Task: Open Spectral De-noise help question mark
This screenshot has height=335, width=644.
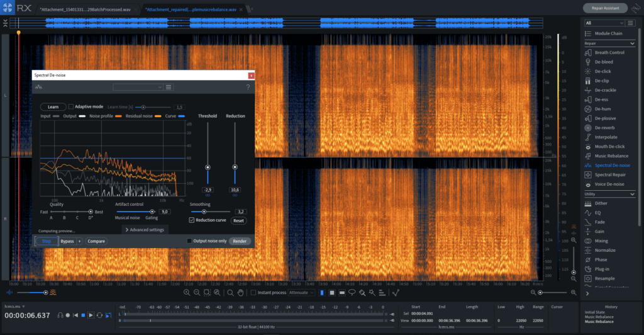Action: [x=248, y=87]
